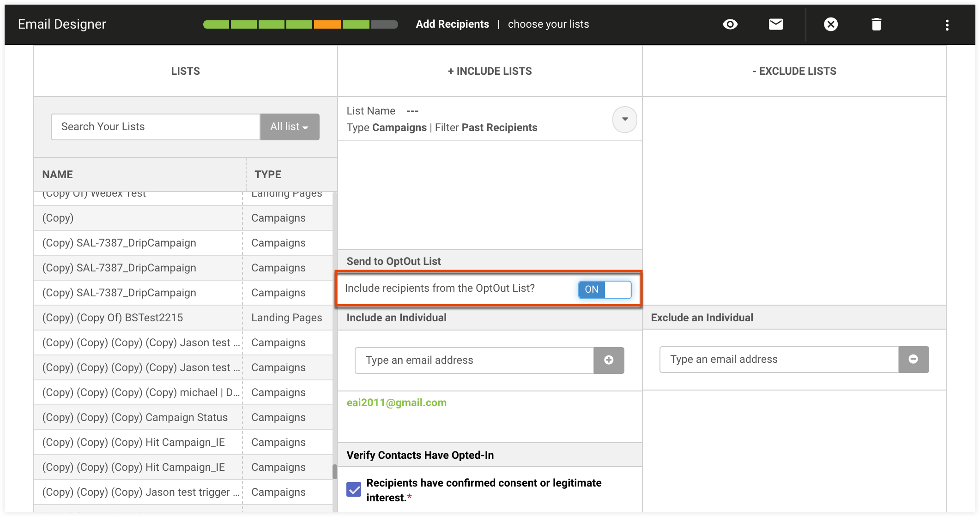980x517 pixels.
Task: Click the Include Lists dropdown chevron
Action: tap(624, 119)
